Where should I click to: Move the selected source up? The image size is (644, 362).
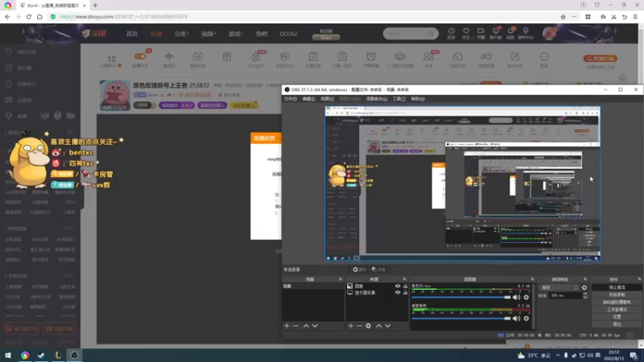point(378,326)
